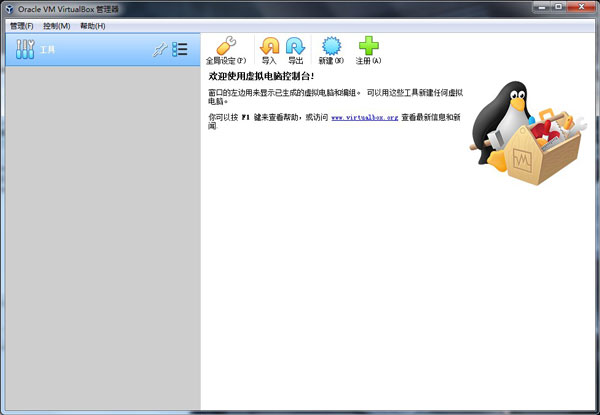
Task: Click the penguin toolbox illustration
Action: (528, 133)
